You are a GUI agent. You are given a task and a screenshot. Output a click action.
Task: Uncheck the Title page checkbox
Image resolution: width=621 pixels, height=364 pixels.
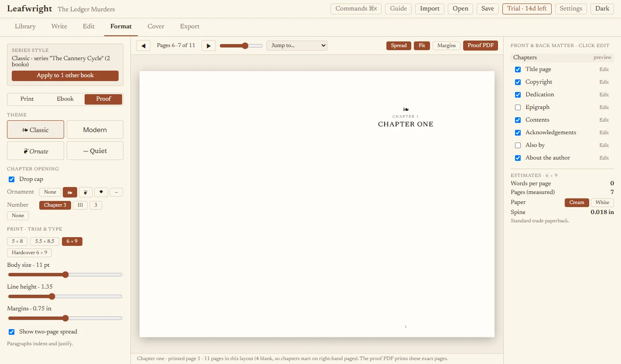(x=518, y=69)
